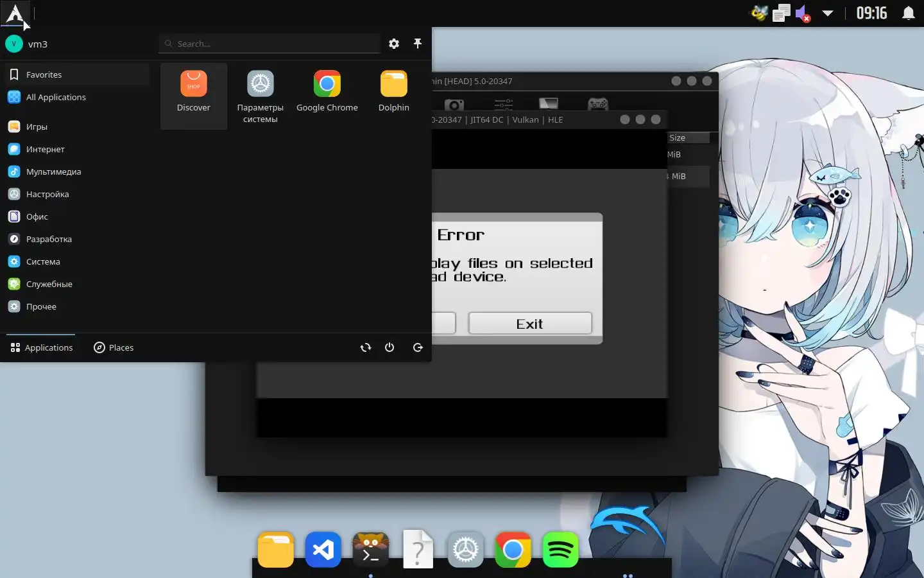Click the log out icon in launcher
The height and width of the screenshot is (578, 924).
pos(418,347)
